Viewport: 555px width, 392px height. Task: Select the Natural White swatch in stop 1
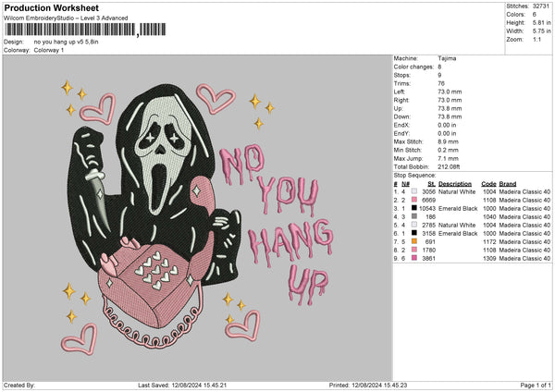[x=413, y=190]
